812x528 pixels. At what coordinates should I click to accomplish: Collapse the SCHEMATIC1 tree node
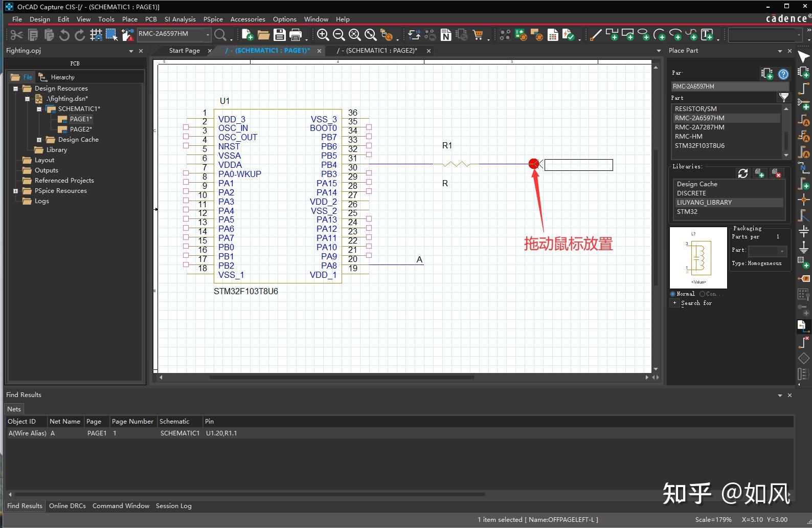point(39,109)
